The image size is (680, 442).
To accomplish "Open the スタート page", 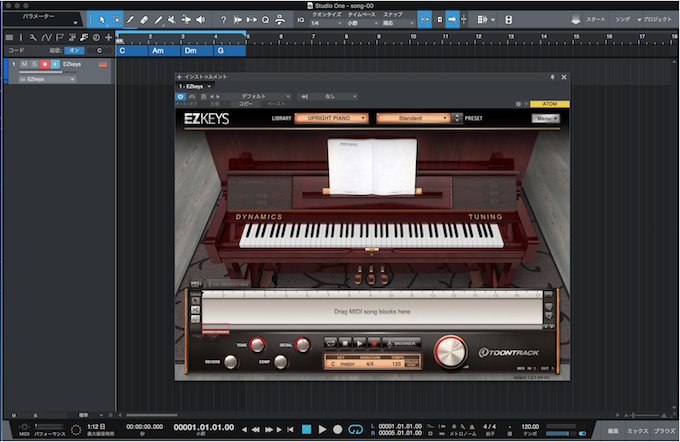I will pos(595,20).
